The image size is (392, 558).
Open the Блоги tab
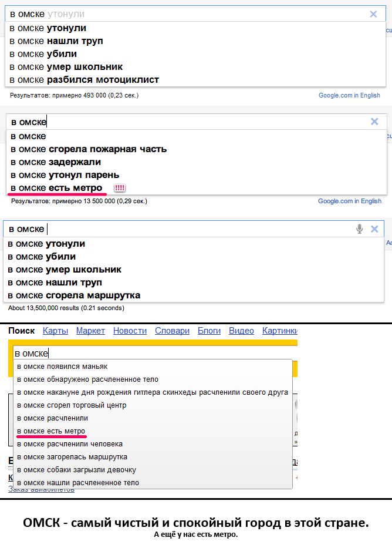pyautogui.click(x=209, y=331)
